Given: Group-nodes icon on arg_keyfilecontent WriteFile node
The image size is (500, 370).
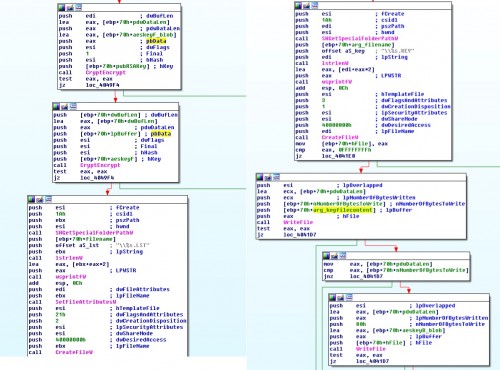Looking at the screenshot, I should (x=276, y=177).
